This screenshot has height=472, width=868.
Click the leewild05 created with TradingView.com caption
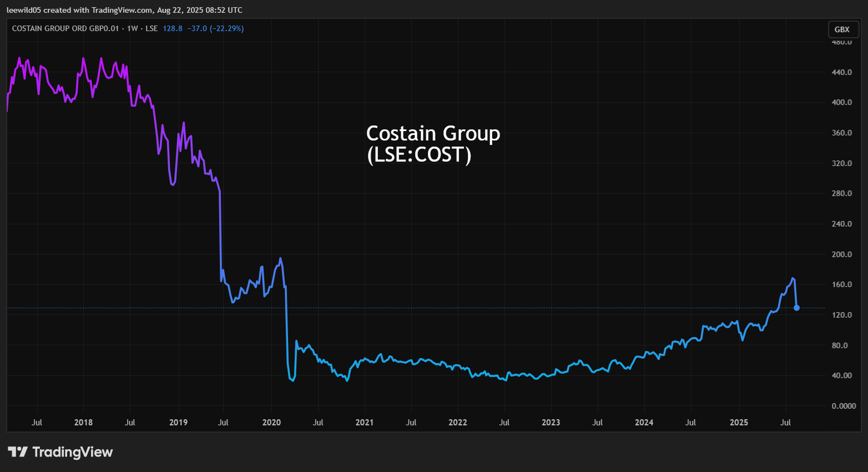click(x=124, y=10)
